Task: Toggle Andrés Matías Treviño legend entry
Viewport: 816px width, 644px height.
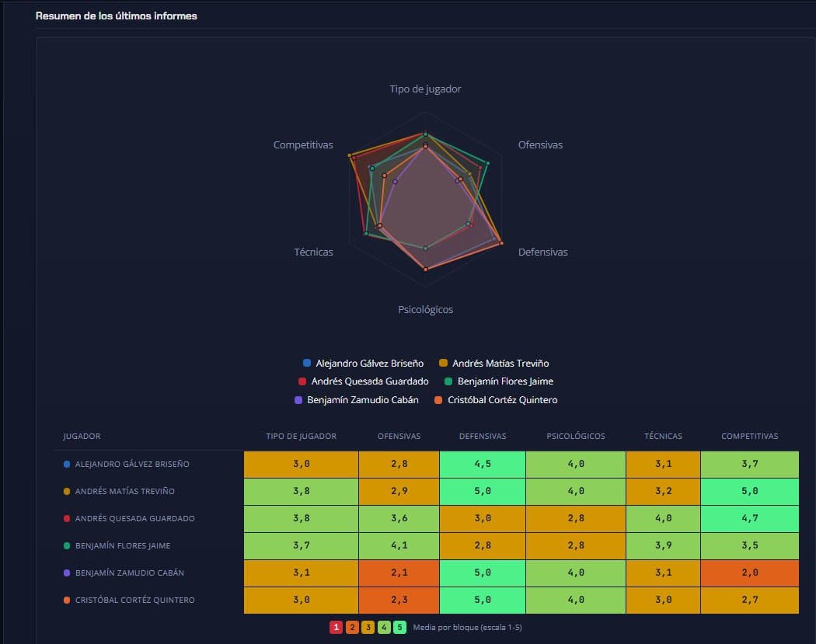Action: click(x=493, y=363)
